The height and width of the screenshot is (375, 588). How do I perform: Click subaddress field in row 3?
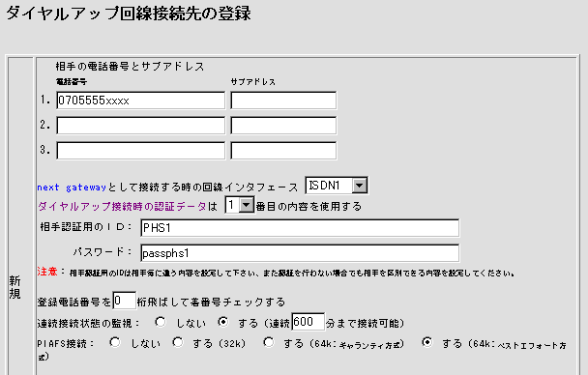283,151
